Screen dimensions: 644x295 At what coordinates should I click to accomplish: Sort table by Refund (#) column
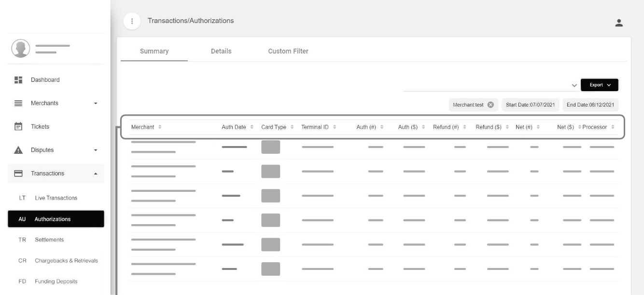click(x=464, y=127)
